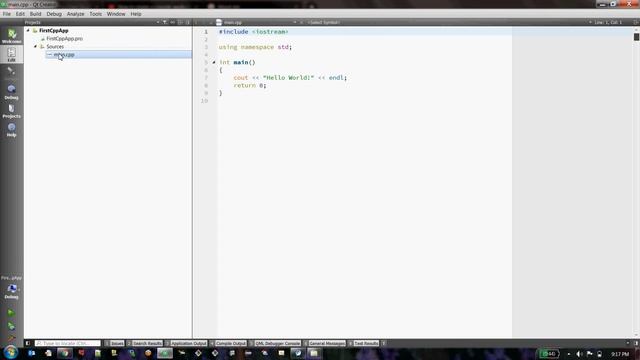Viewport: 640px width, 360px height.
Task: Build project with the hammer icon
Action: pyautogui.click(x=11, y=338)
